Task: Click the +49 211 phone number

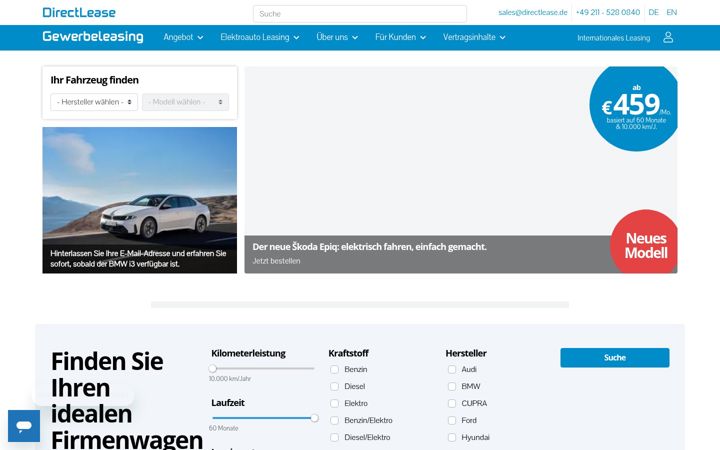Action: point(608,12)
